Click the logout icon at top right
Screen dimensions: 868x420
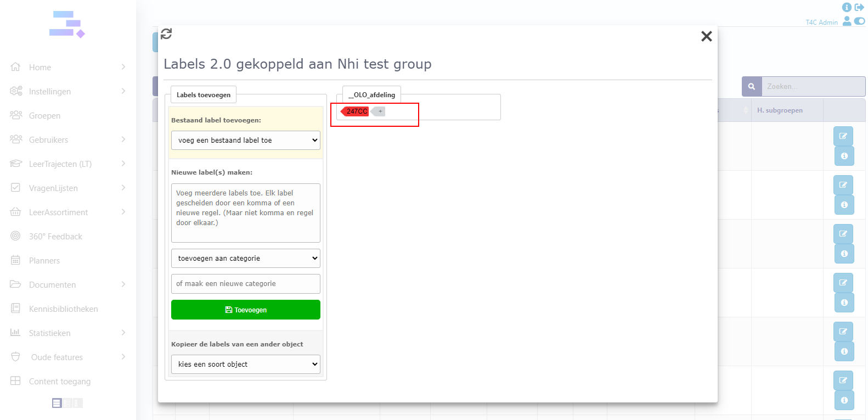pos(859,7)
